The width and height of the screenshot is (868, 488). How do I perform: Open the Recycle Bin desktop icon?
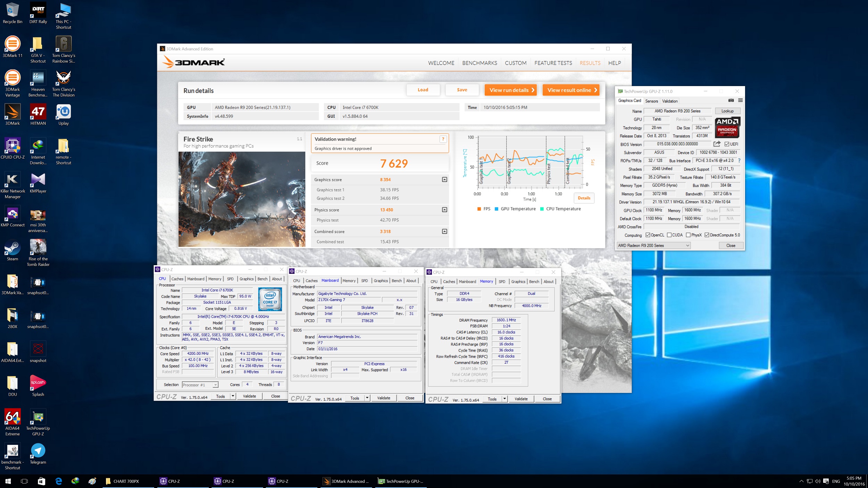[x=12, y=13]
